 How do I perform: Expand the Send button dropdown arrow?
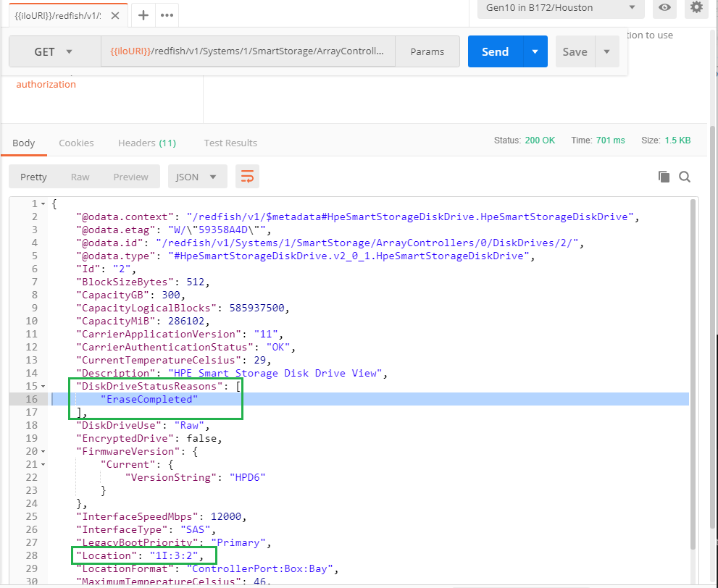click(535, 51)
